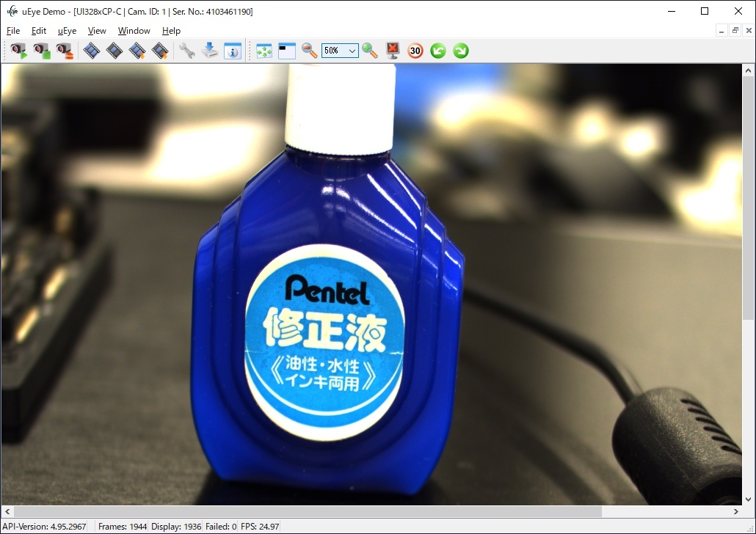The width and height of the screenshot is (756, 534).
Task: Click horizontal scrollbar left arrow
Action: click(x=7, y=511)
